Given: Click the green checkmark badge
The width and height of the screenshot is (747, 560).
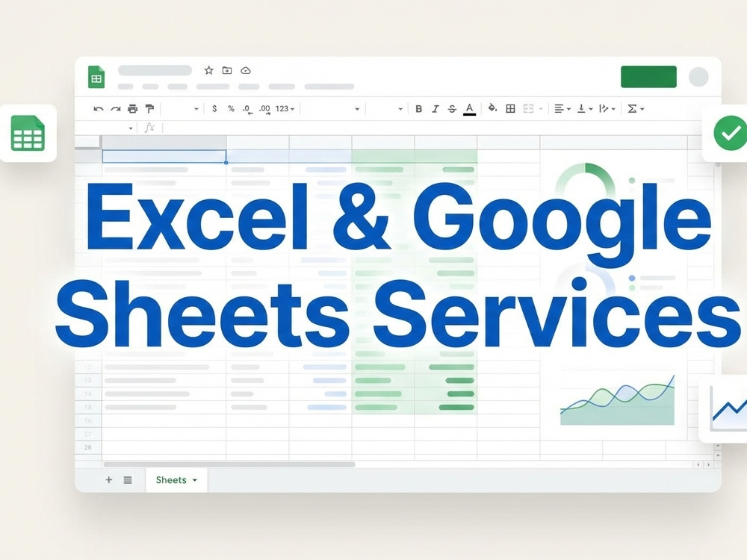Looking at the screenshot, I should pyautogui.click(x=729, y=133).
